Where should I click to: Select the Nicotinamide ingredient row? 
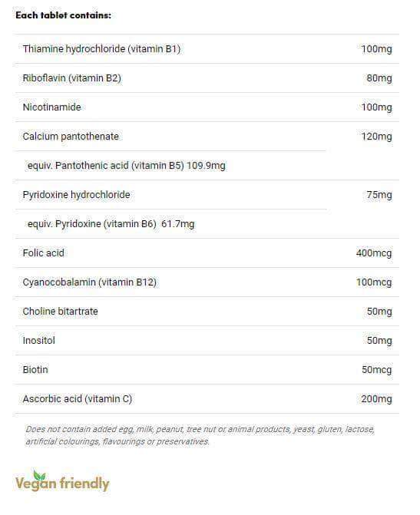(x=207, y=107)
